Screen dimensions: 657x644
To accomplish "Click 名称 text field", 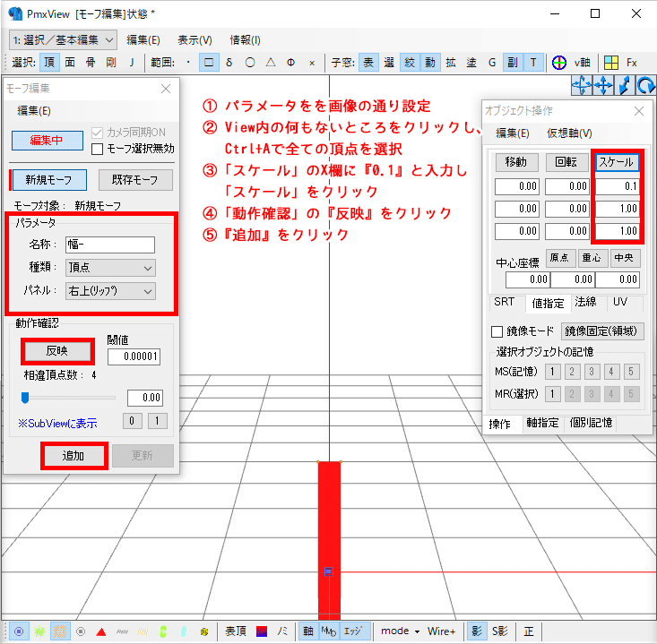I will tap(110, 245).
